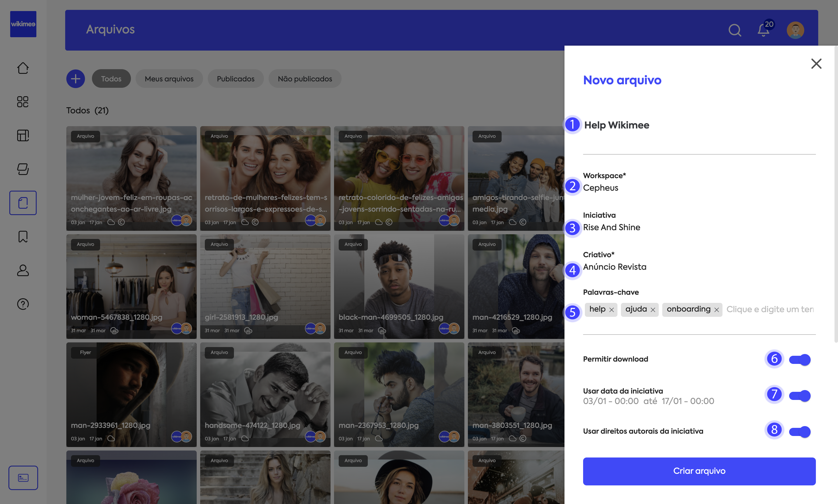Open the user profile icon in sidebar
838x504 pixels.
pyautogui.click(x=23, y=270)
